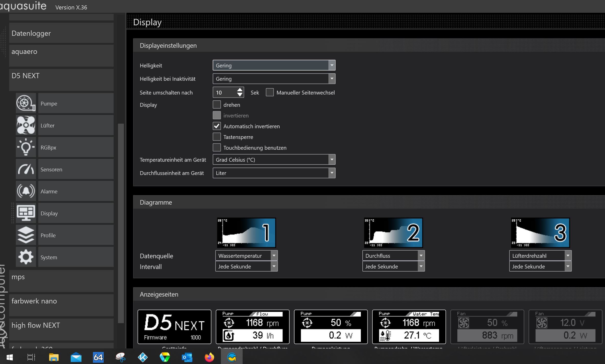Select the Profile layers icon
Image resolution: width=605 pixels, height=364 pixels.
[x=26, y=235]
